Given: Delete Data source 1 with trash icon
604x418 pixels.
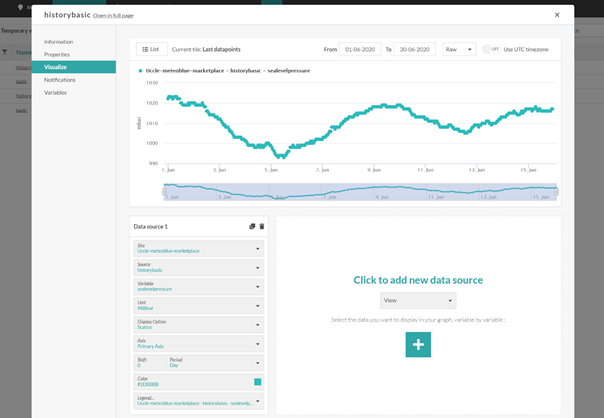Looking at the screenshot, I should point(262,227).
